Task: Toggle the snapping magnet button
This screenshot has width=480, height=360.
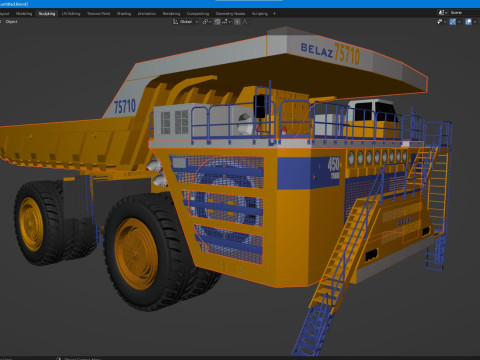Action: (217, 22)
